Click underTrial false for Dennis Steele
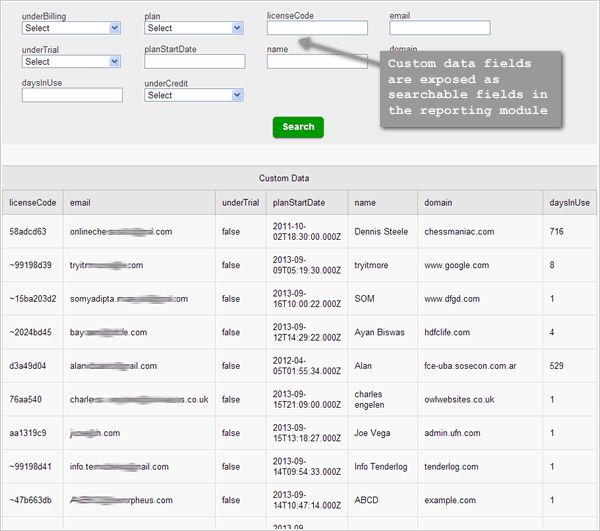600x531 pixels. pos(231,231)
